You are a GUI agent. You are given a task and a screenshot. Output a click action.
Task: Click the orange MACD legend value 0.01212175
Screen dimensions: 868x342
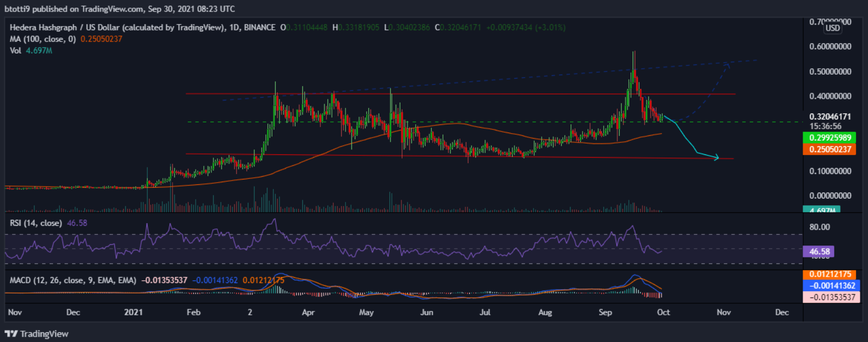(264, 280)
